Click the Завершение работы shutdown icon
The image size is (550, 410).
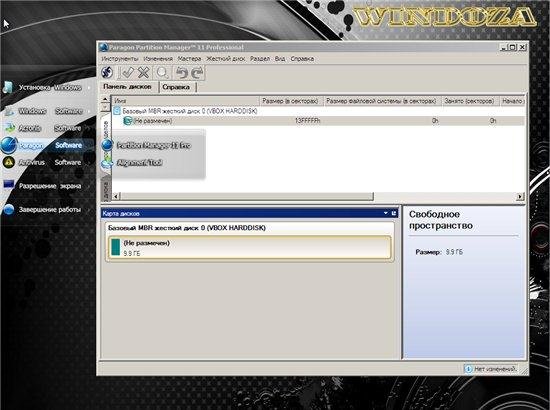pyautogui.click(x=9, y=209)
